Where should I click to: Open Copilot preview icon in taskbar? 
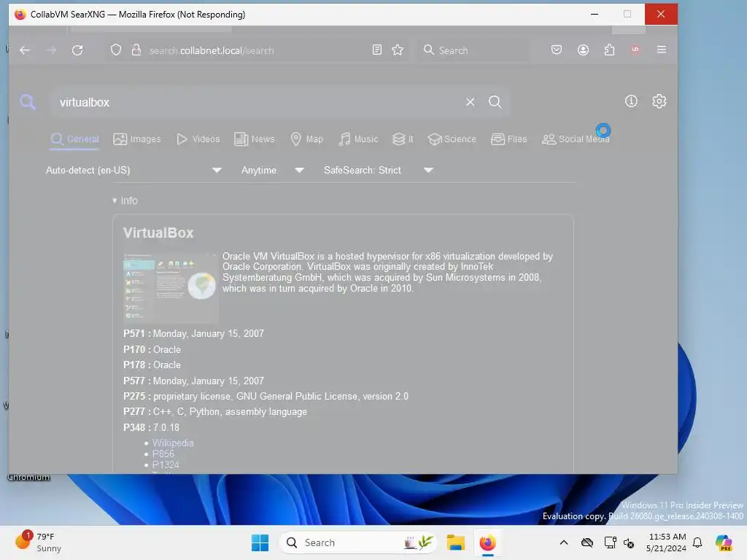724,542
